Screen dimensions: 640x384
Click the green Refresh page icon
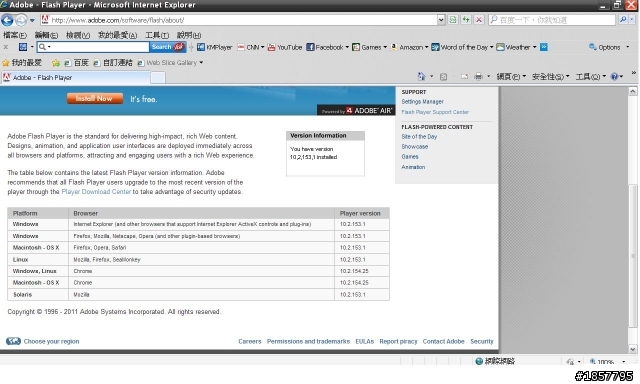466,20
